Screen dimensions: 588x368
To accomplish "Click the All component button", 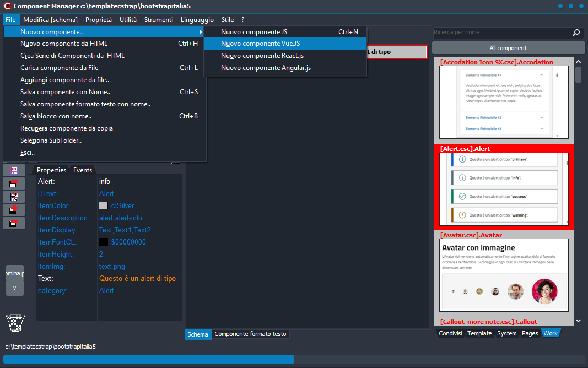I will [508, 48].
